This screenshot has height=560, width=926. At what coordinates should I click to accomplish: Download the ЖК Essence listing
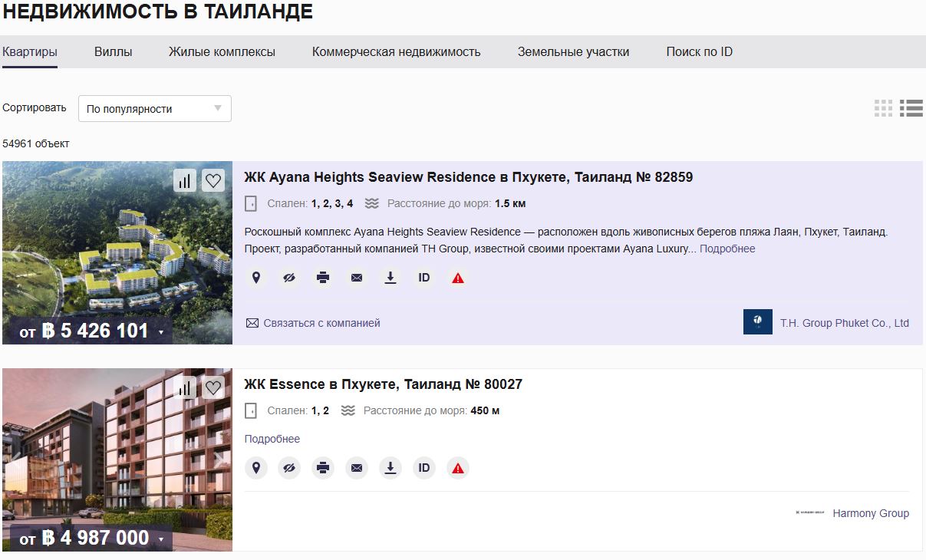coord(391,467)
